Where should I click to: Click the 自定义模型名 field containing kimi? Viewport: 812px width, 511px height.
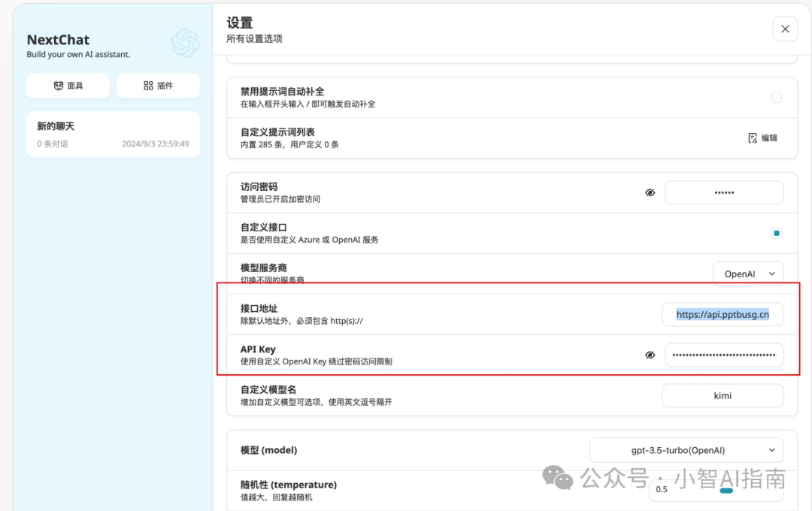coord(723,395)
